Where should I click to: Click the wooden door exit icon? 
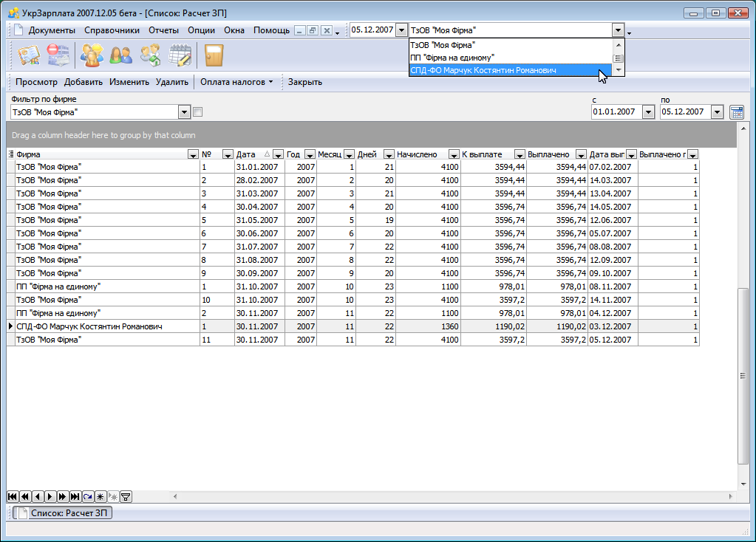coord(214,55)
